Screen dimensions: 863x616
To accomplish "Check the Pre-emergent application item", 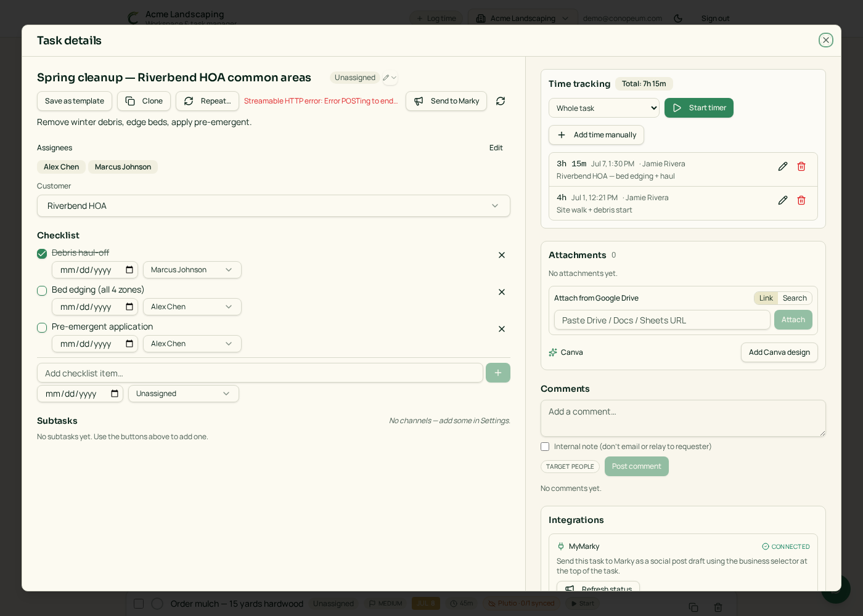I will tap(42, 328).
